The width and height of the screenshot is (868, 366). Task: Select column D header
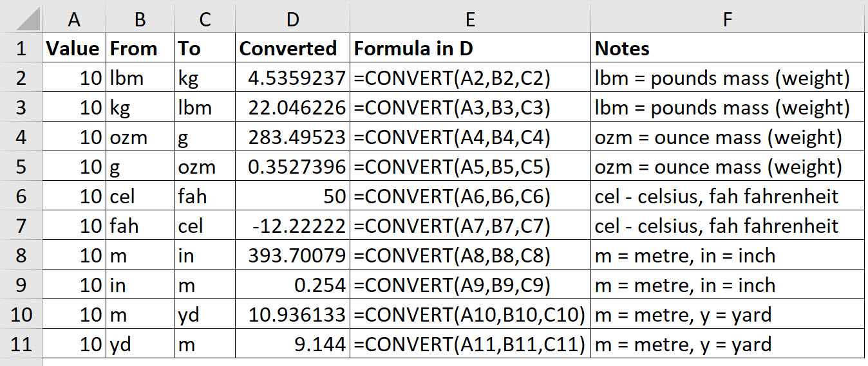pyautogui.click(x=292, y=19)
